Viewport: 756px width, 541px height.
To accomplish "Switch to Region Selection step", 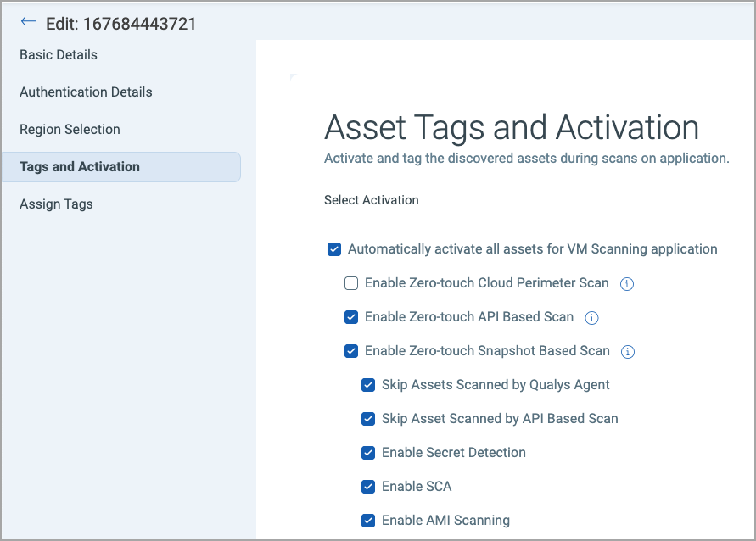I will [x=70, y=130].
